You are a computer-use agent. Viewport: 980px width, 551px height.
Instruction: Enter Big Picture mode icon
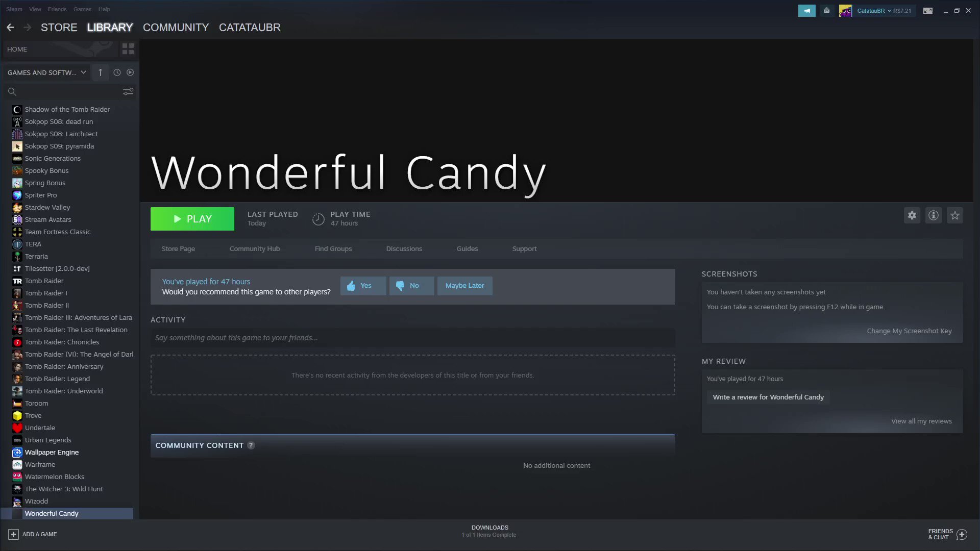point(928,11)
